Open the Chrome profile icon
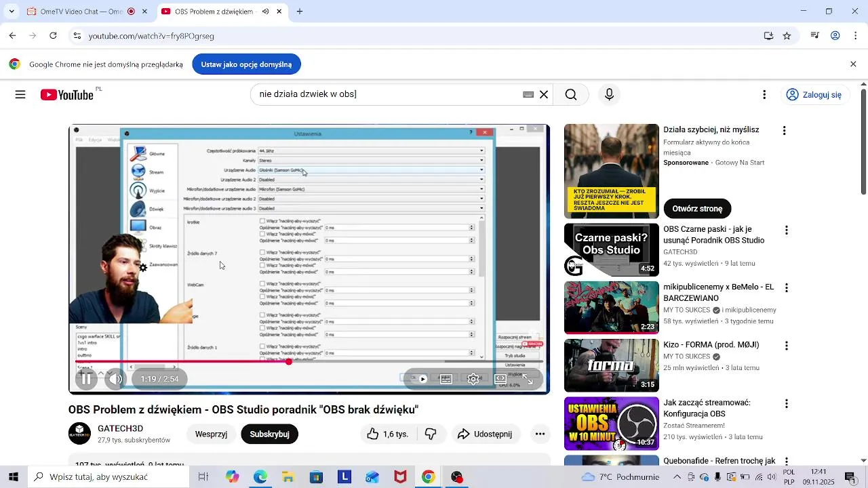868x488 pixels. (x=835, y=36)
